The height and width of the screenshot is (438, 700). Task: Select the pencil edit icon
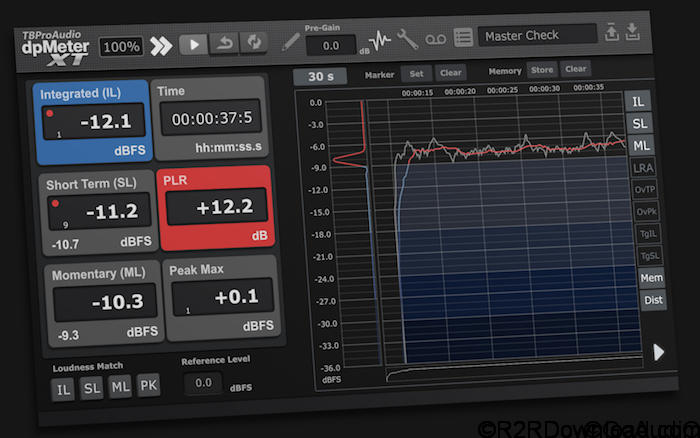291,42
